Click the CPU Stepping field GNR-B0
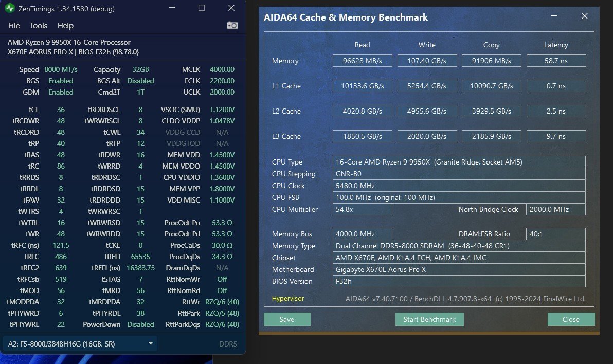Screen dimensions: 613x364 coord(459,174)
